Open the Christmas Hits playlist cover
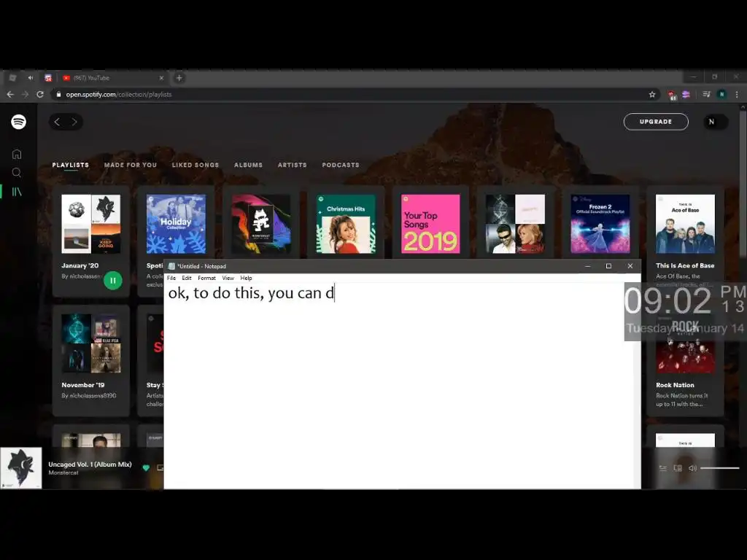The height and width of the screenshot is (560, 747). 346,224
